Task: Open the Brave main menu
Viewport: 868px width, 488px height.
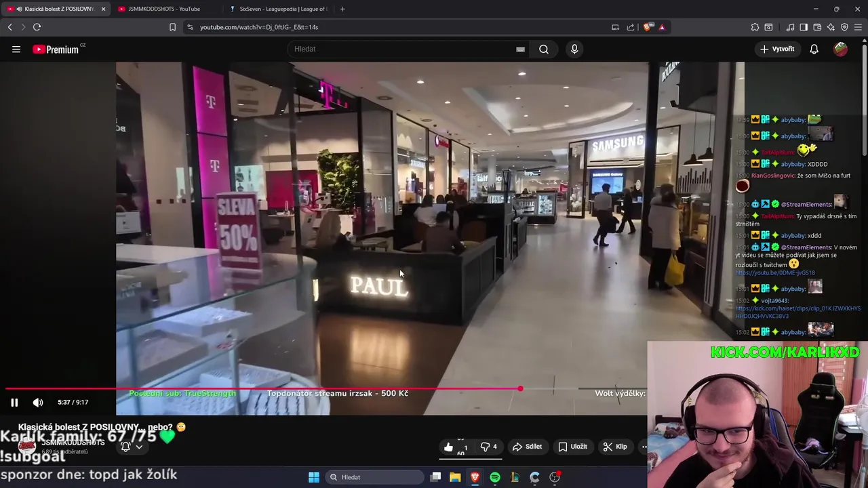Action: (x=859, y=27)
